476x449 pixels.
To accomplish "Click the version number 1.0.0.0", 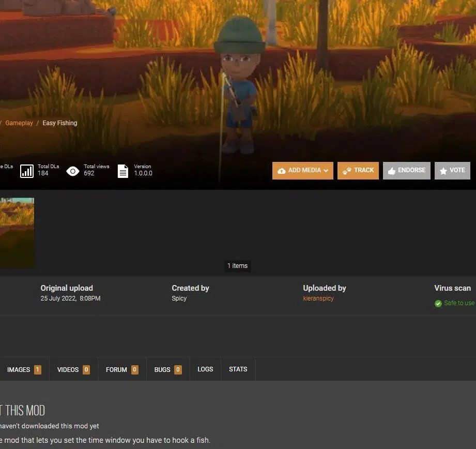I will 143,173.
